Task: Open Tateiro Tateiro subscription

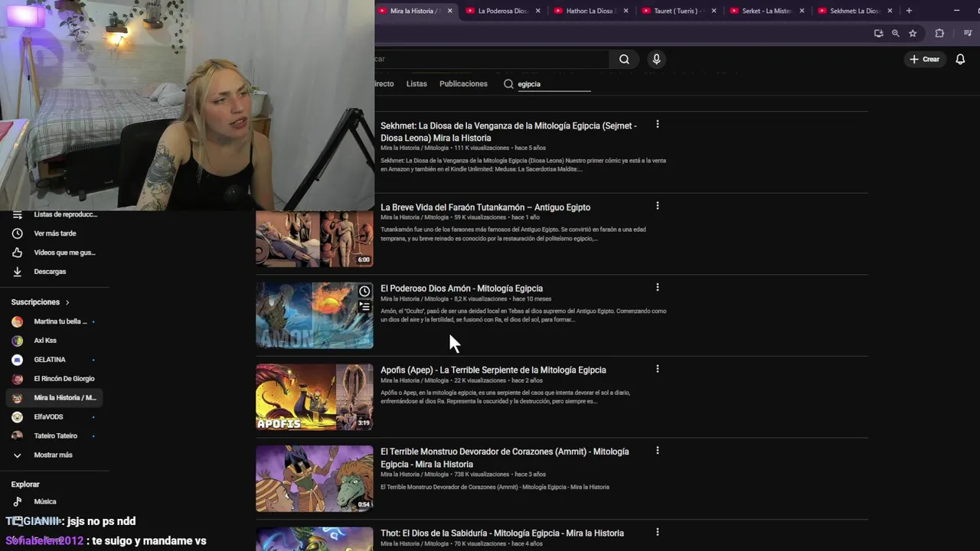Action: coord(54,435)
